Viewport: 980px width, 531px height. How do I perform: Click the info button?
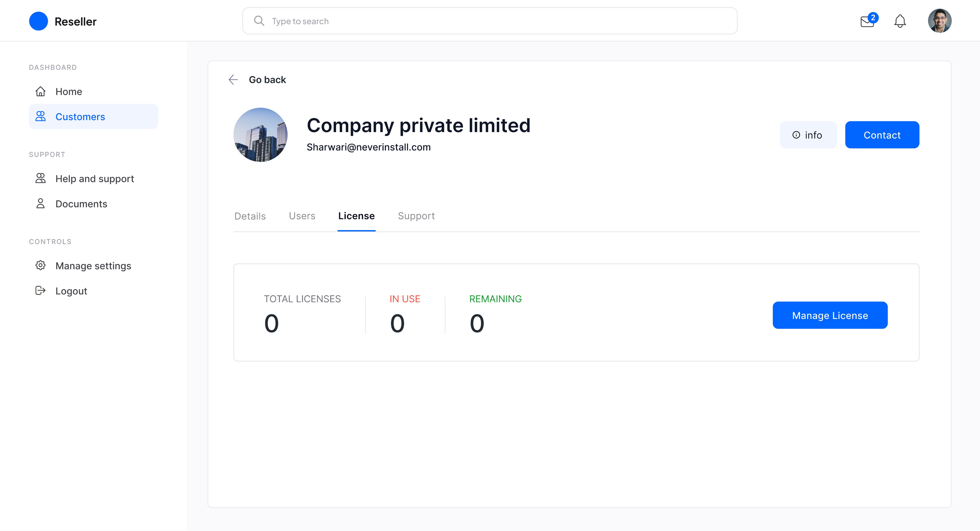click(x=808, y=135)
